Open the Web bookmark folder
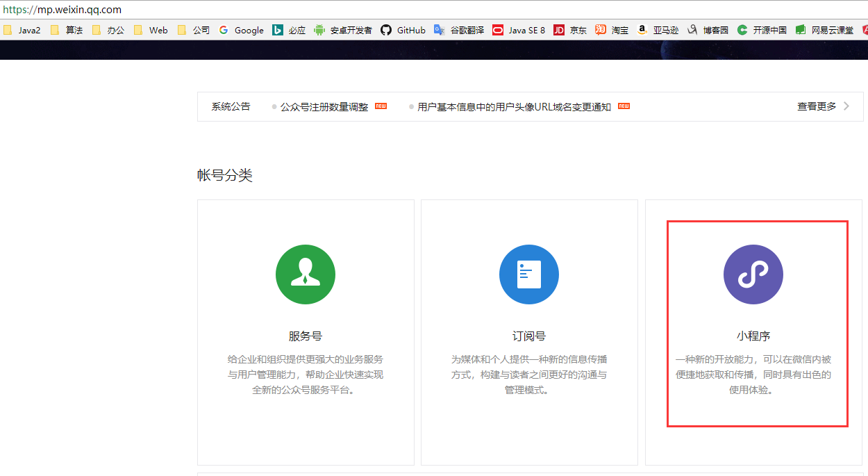The image size is (868, 476). point(151,30)
